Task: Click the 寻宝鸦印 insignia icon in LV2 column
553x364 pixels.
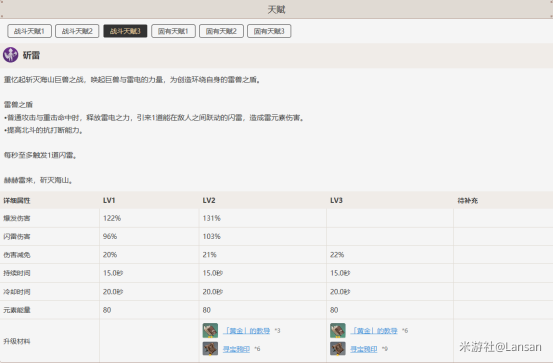Action: tap(210, 348)
